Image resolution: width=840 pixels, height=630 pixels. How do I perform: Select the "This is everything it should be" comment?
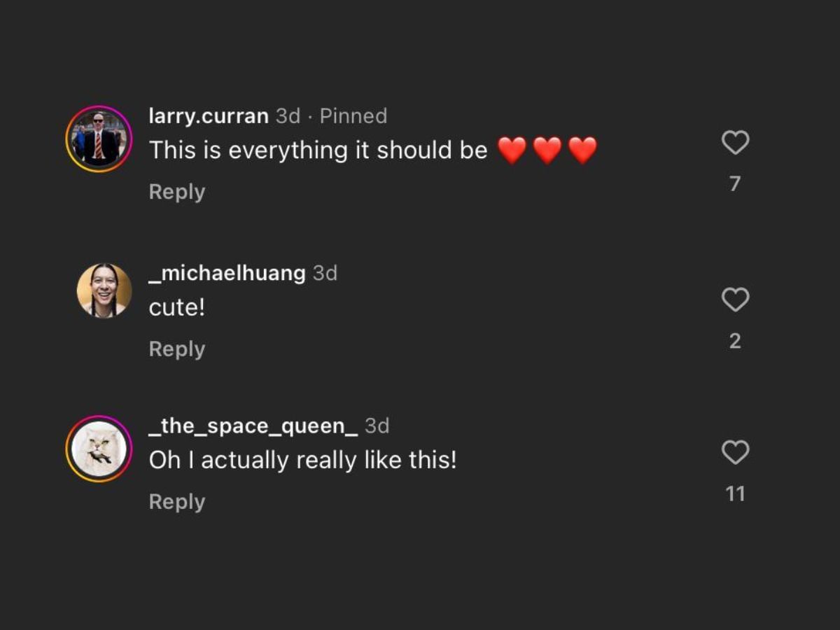(x=318, y=150)
